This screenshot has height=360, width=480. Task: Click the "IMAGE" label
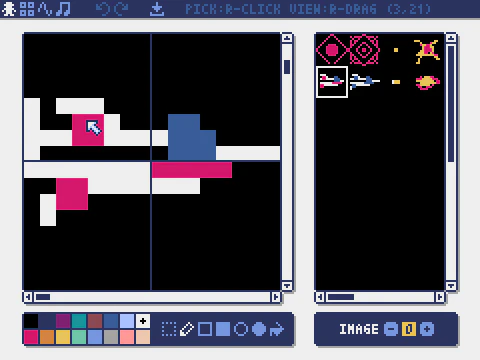[359, 329]
